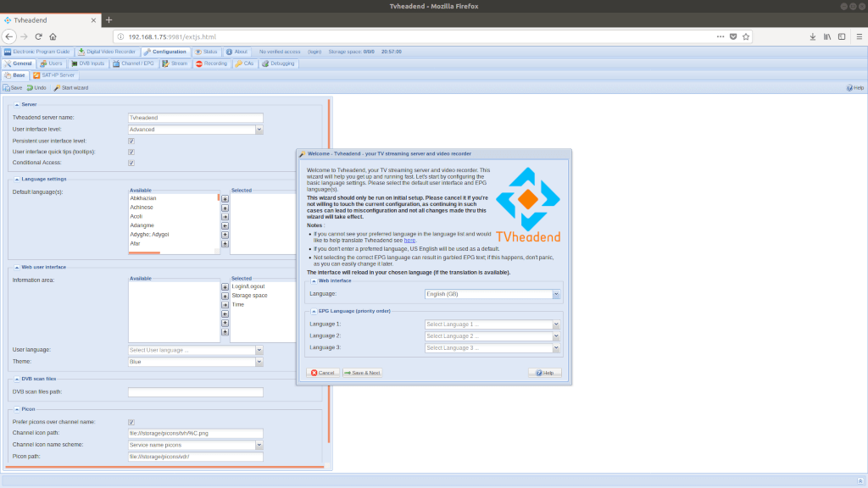Screen dimensions: 868x488
Task: Uncheck User interface quick tips checkbox
Action: [x=131, y=152]
